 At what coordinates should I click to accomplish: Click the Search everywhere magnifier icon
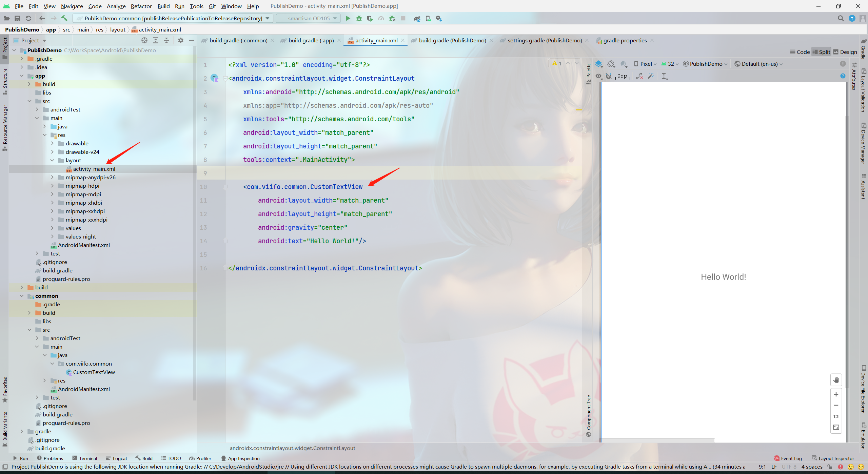coord(841,18)
